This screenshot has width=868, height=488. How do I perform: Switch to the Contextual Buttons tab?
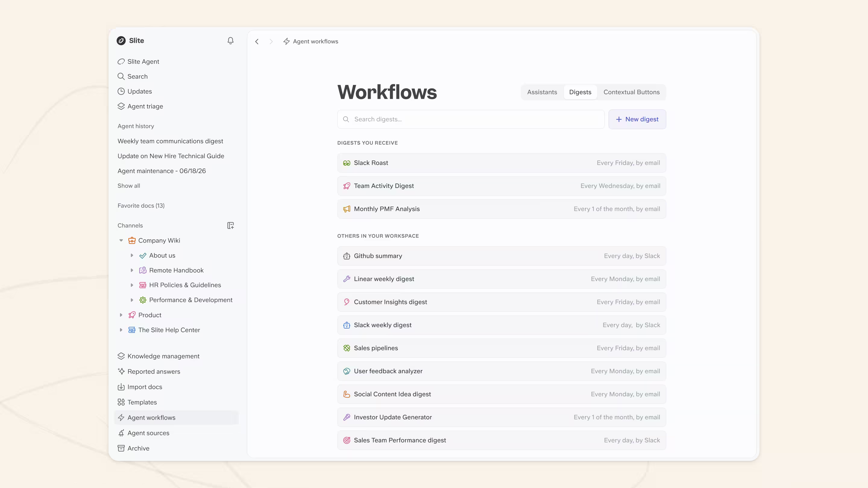pyautogui.click(x=631, y=92)
